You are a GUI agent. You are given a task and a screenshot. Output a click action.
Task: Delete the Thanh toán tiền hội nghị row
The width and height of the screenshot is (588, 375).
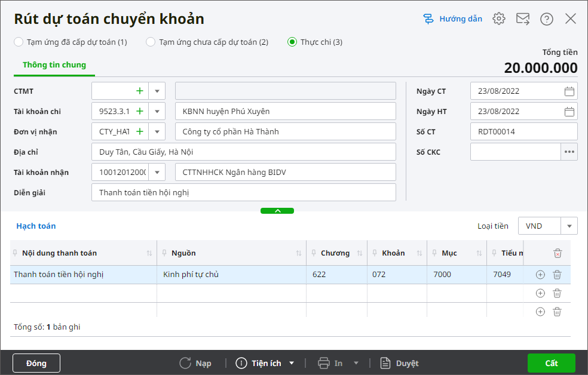pos(558,275)
